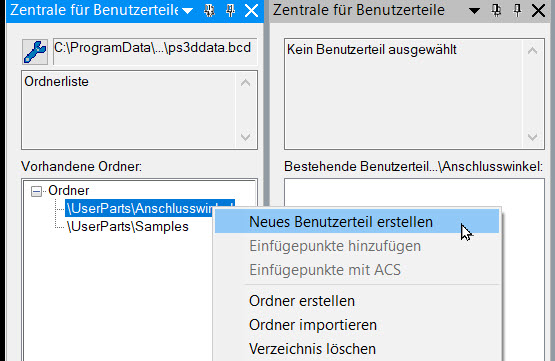Screen dimensions: 555x361
Task: Click down scroll arrow in Kein Benutzerteil box
Action: click(x=532, y=137)
